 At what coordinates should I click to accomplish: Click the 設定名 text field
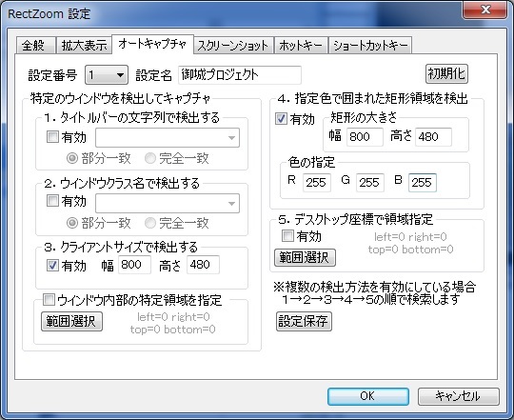(x=240, y=75)
